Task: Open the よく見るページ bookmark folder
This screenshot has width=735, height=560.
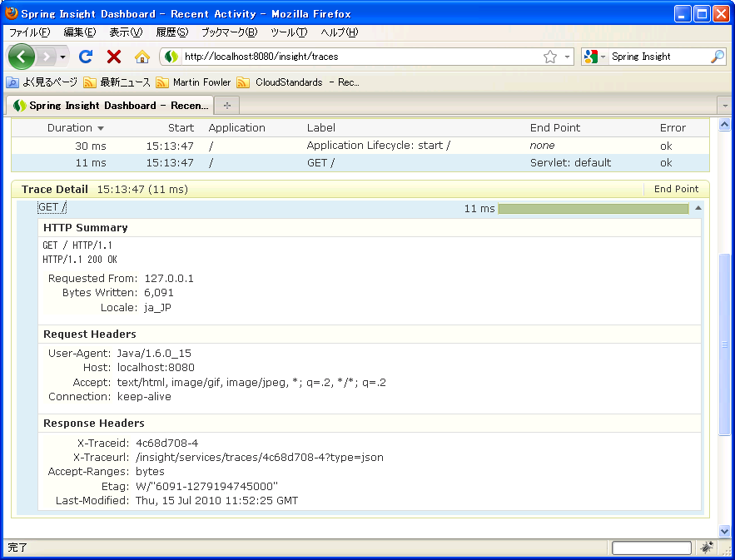Action: coord(42,82)
